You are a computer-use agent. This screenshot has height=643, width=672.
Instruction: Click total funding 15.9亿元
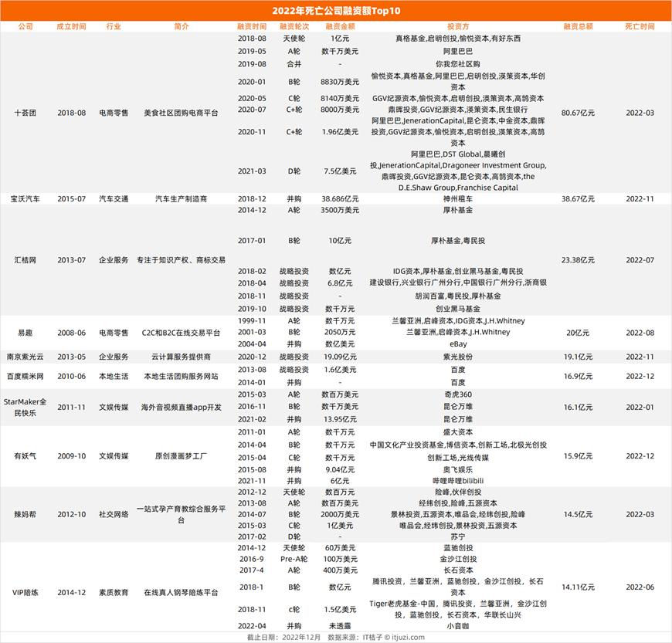click(578, 456)
